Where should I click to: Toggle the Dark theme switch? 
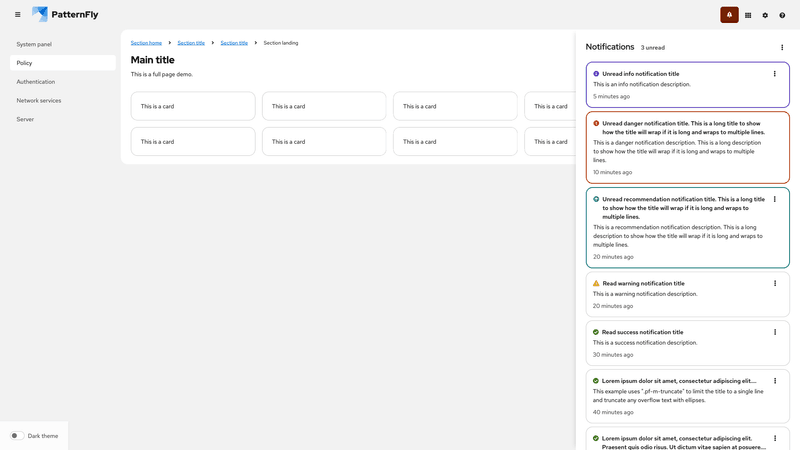[17, 436]
